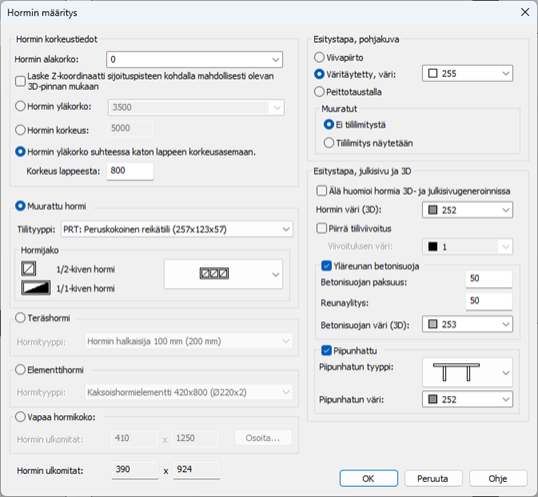Select the 1/1-kiven hormi icon
538x497 pixels.
36,288
